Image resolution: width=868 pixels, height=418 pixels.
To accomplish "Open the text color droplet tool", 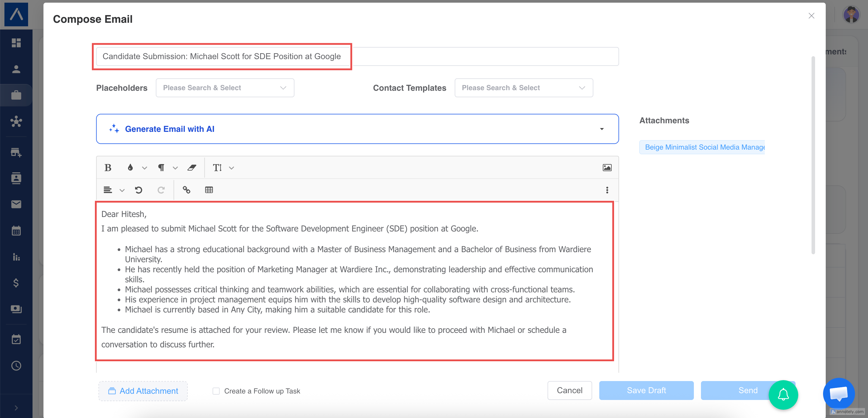I will 130,168.
